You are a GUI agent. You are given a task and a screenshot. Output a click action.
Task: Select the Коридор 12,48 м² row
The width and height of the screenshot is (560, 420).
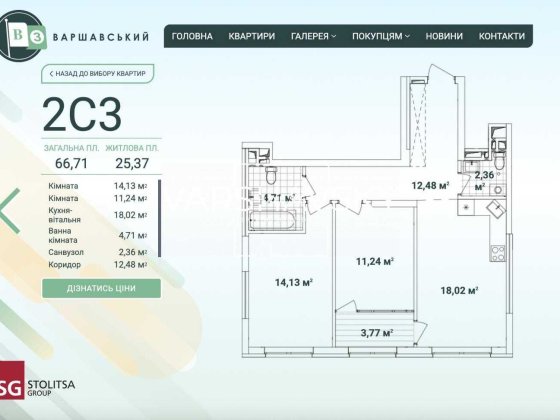coord(98,265)
